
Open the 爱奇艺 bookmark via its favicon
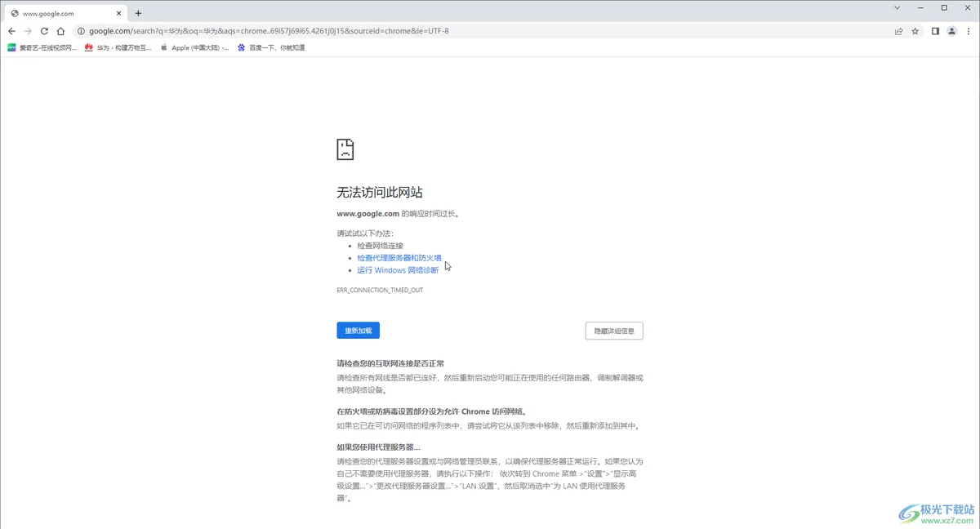(11, 47)
